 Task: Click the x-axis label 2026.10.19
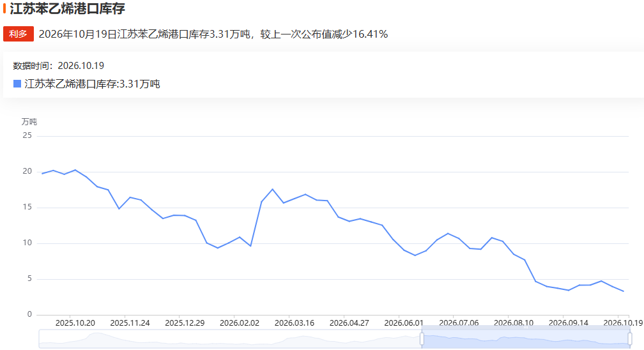pos(623,323)
